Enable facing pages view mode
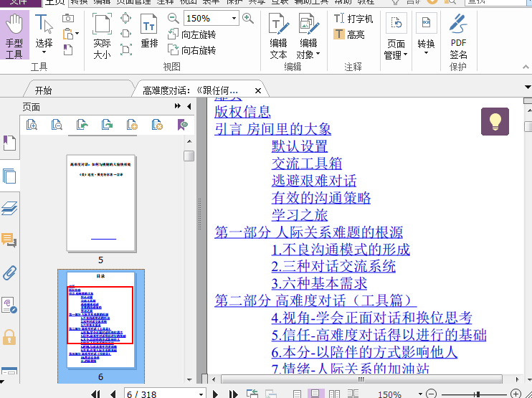 pyautogui.click(x=335, y=394)
